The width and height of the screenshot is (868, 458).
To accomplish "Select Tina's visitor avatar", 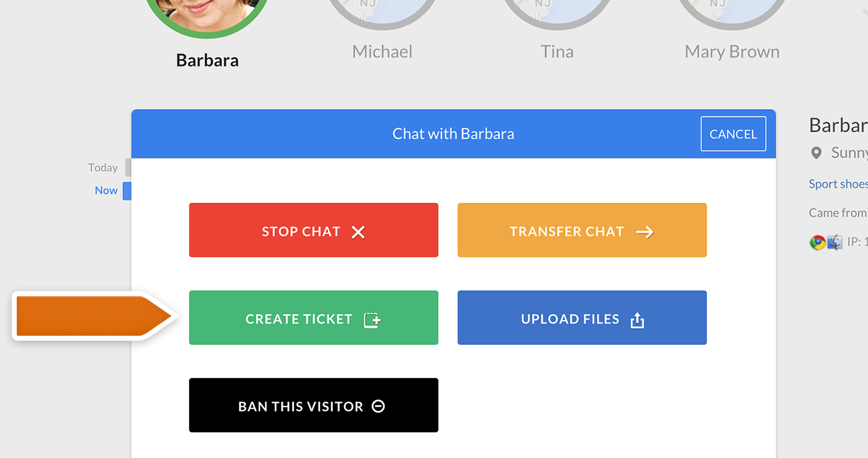I will (x=557, y=12).
